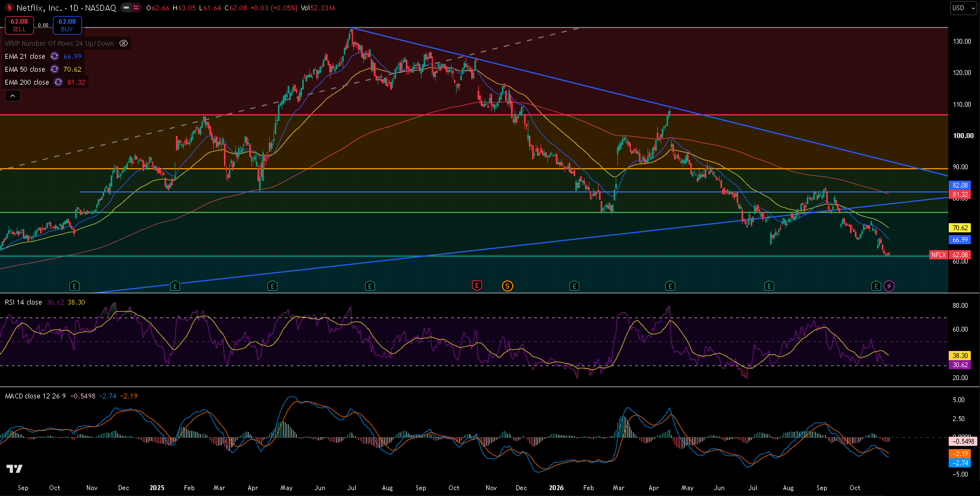Click the 2026 label on the time axis
The image size is (980, 496).
[x=556, y=487]
